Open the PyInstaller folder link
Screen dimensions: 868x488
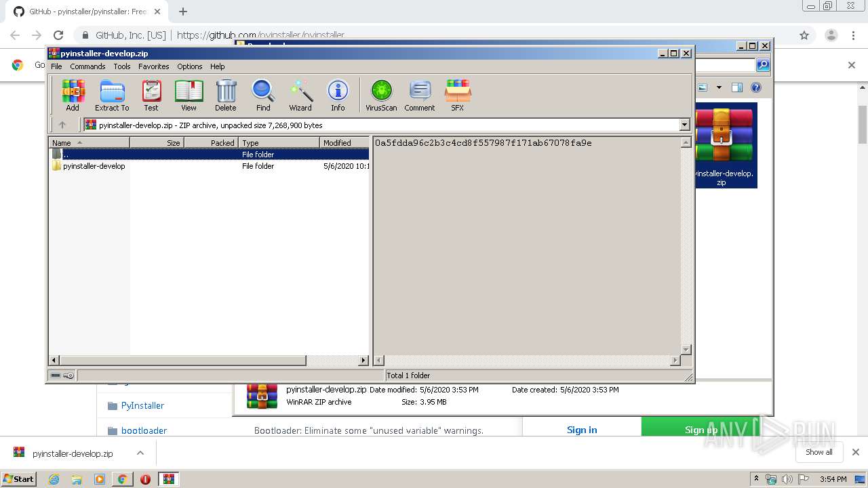pyautogui.click(x=142, y=405)
